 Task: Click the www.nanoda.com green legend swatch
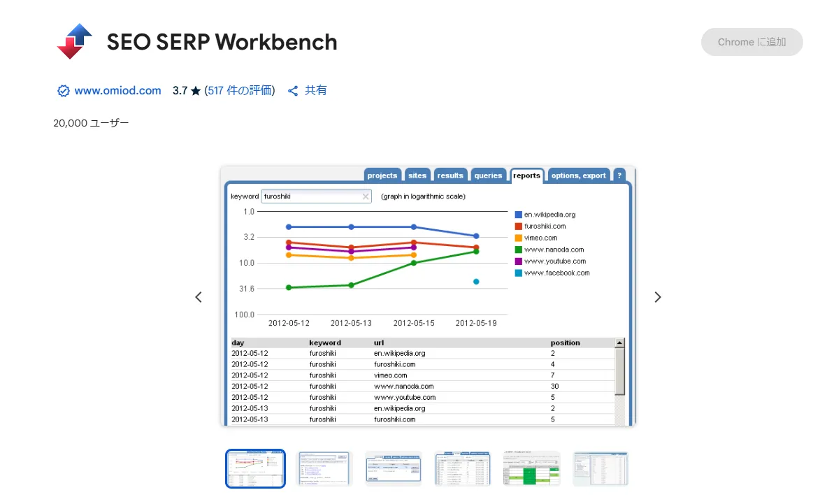[x=518, y=250]
